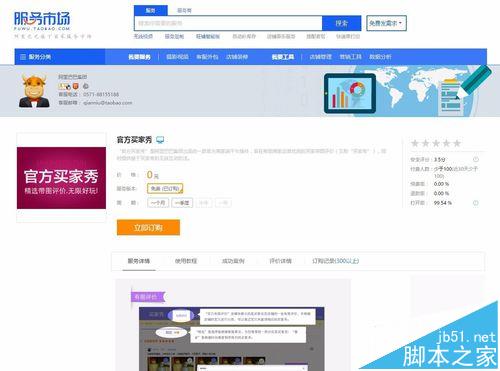Open 店铺装修 in the blue nav bar
500x371 pixels.
(237, 57)
